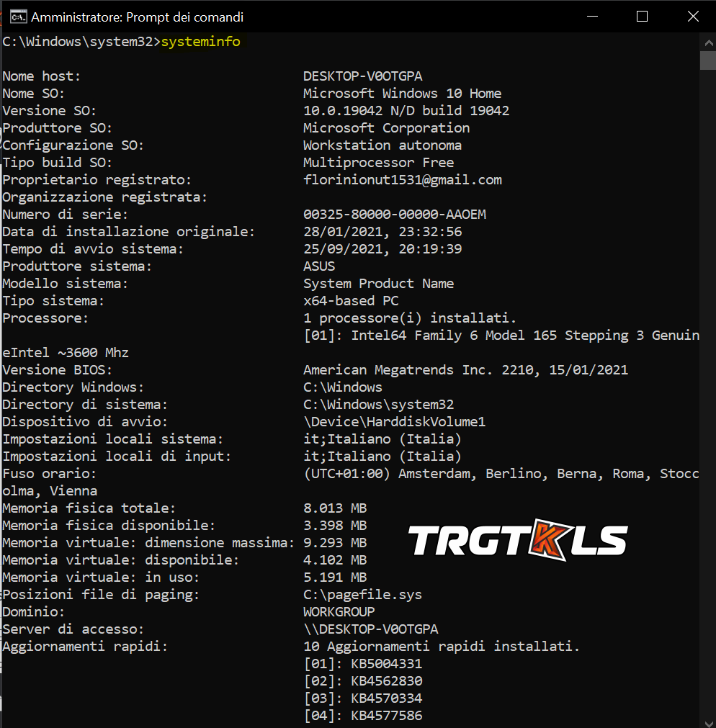The image size is (716, 728).
Task: Click the 'Microsoft Windows 10 Home' text
Action: coord(402,94)
